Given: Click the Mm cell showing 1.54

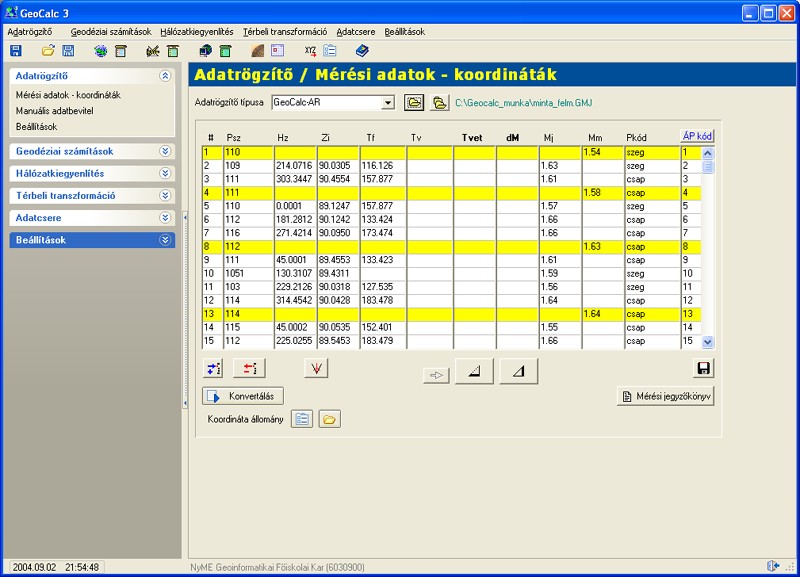Looking at the screenshot, I should click(603, 152).
